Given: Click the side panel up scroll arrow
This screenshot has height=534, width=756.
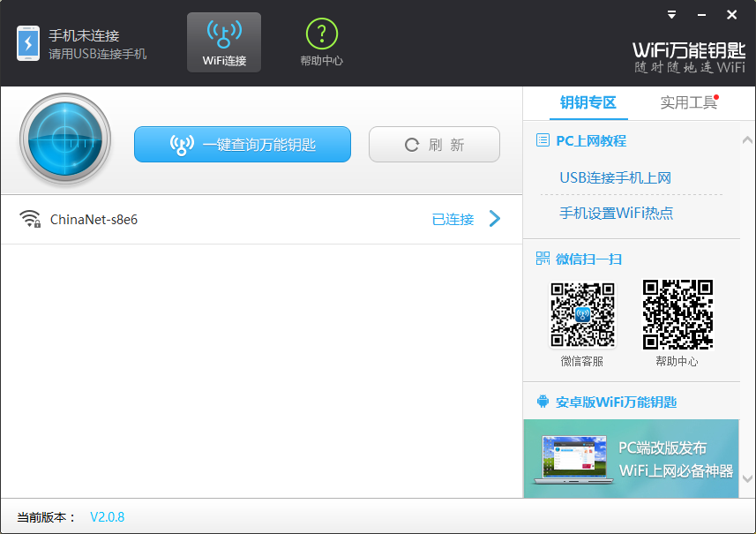Looking at the screenshot, I should click(x=747, y=140).
